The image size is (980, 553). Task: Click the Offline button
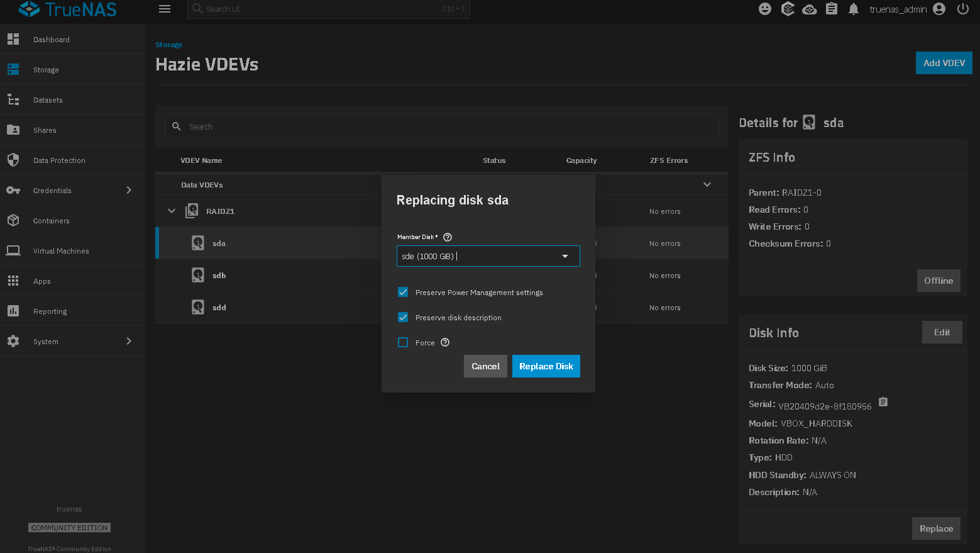[939, 281]
